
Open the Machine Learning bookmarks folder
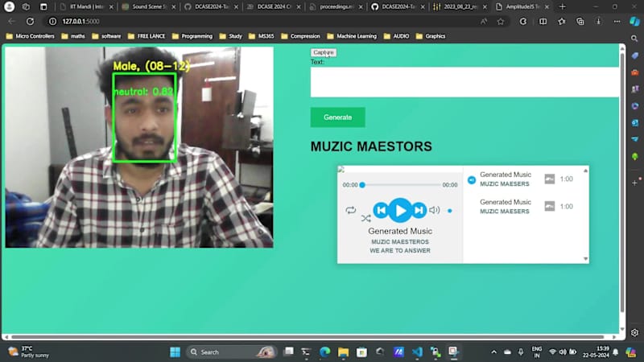[352, 36]
